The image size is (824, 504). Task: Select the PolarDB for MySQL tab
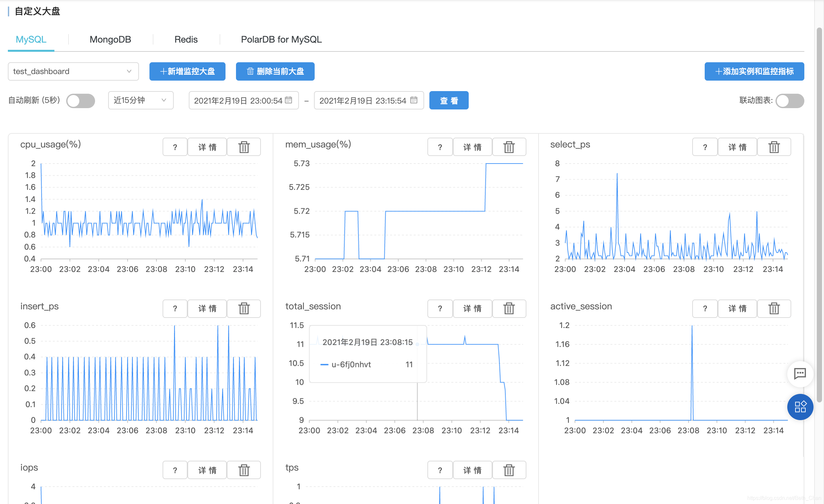(x=281, y=39)
